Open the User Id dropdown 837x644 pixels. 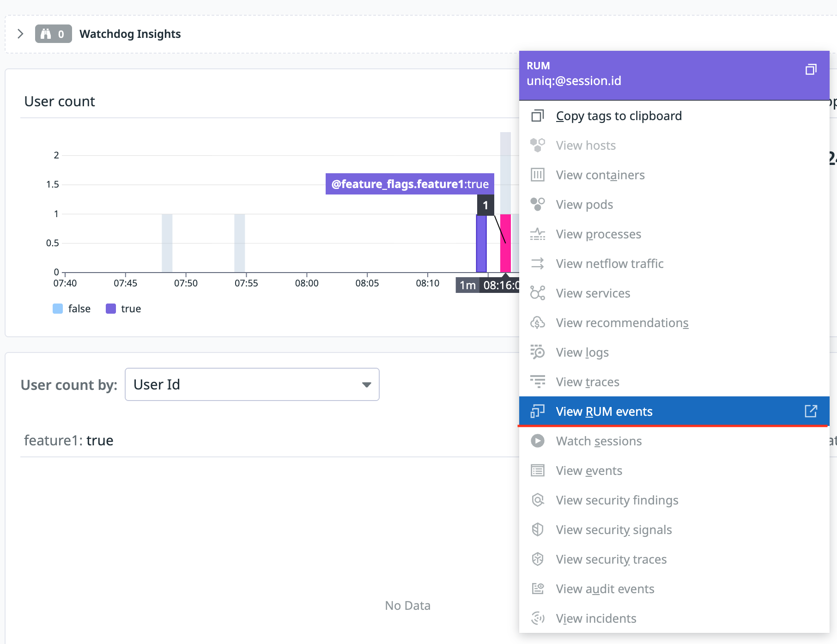tap(252, 384)
